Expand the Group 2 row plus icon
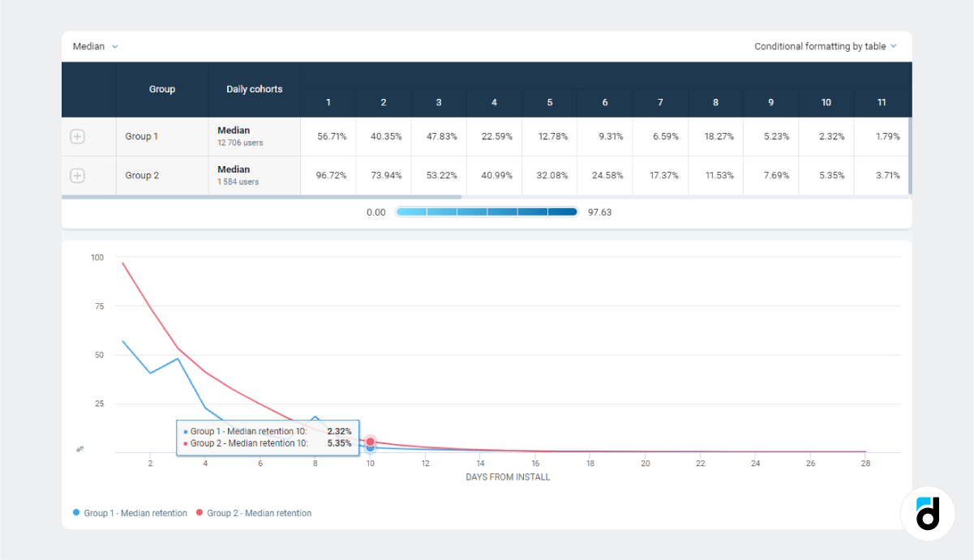This screenshot has height=560, width=974. [77, 176]
